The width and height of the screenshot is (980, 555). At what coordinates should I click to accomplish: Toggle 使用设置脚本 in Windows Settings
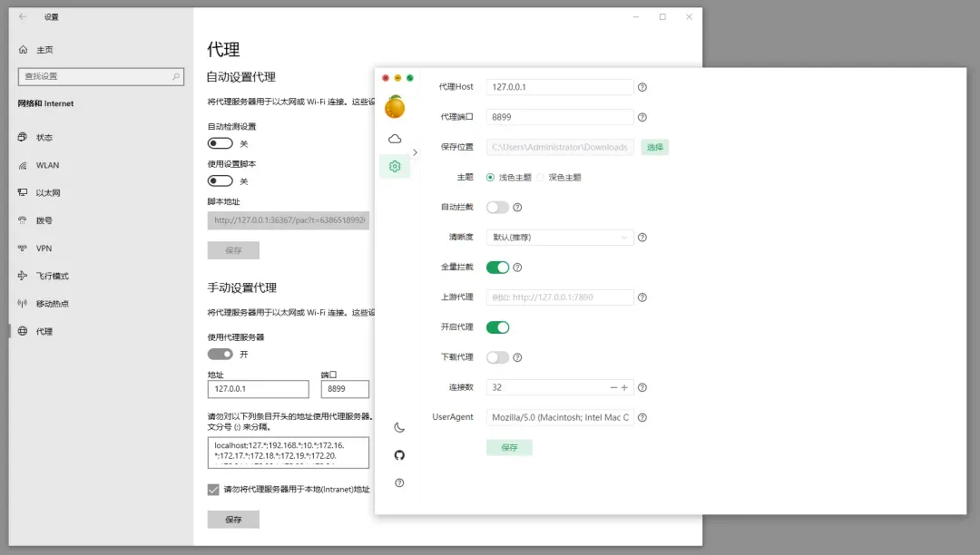point(220,181)
